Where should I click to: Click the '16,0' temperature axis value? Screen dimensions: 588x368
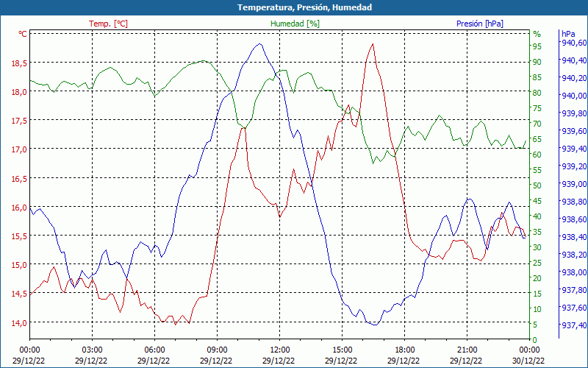coord(19,208)
